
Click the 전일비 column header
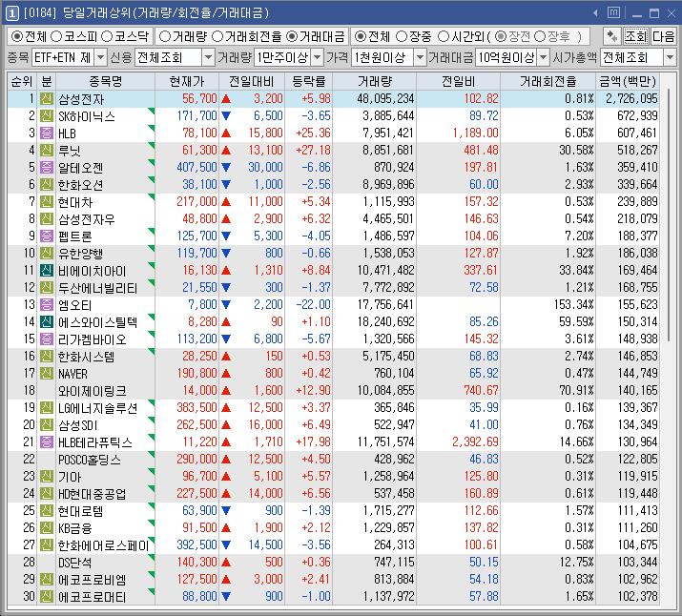459,81
